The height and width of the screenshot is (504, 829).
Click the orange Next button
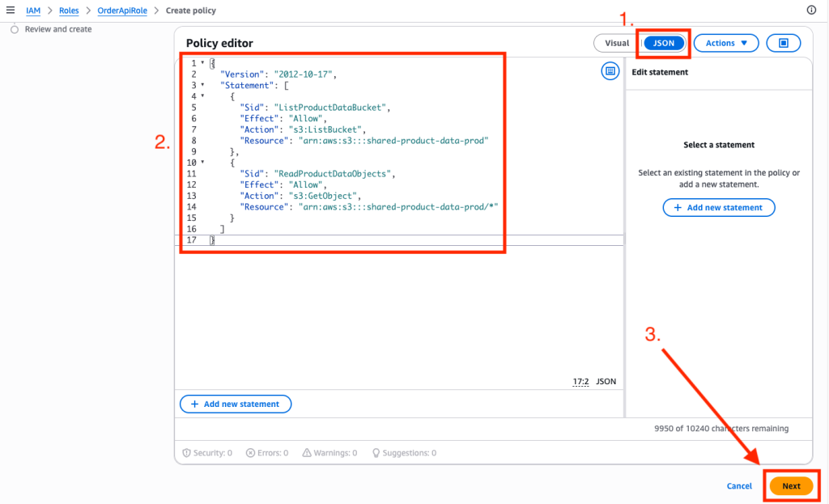[x=791, y=486]
